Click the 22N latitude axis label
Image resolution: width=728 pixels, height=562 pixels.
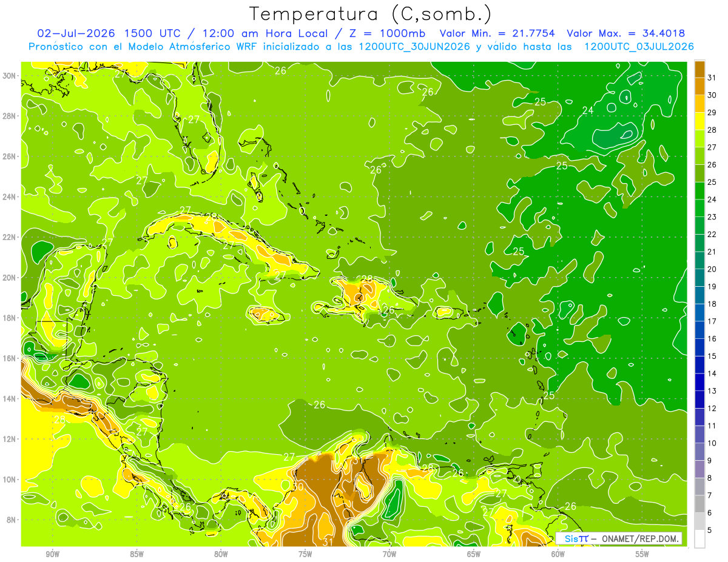click(10, 237)
